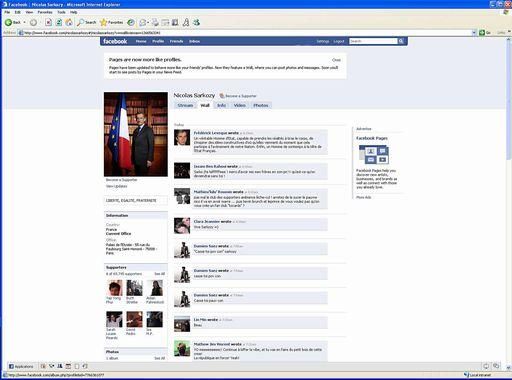This screenshot has height=380, width=512.
Task: Open the Favorites menu in menu bar
Action: [x=45, y=12]
